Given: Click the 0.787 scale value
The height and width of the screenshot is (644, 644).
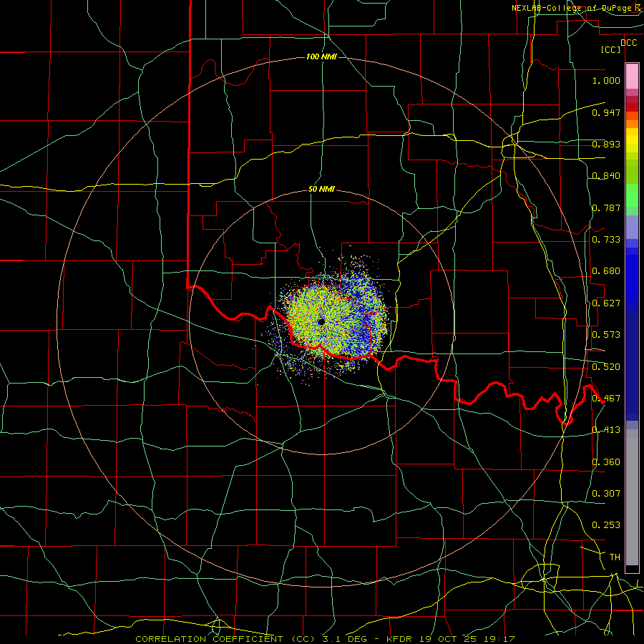Looking at the screenshot, I should coord(606,208).
